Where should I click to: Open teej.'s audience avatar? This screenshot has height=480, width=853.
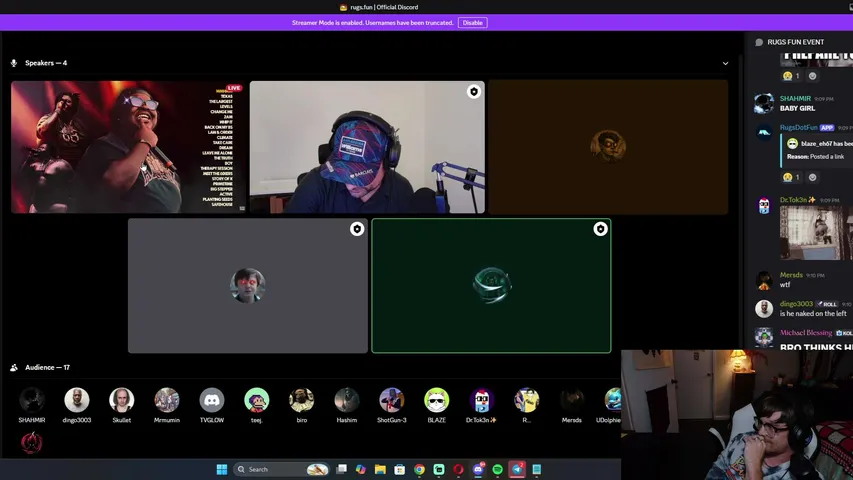pyautogui.click(x=257, y=400)
